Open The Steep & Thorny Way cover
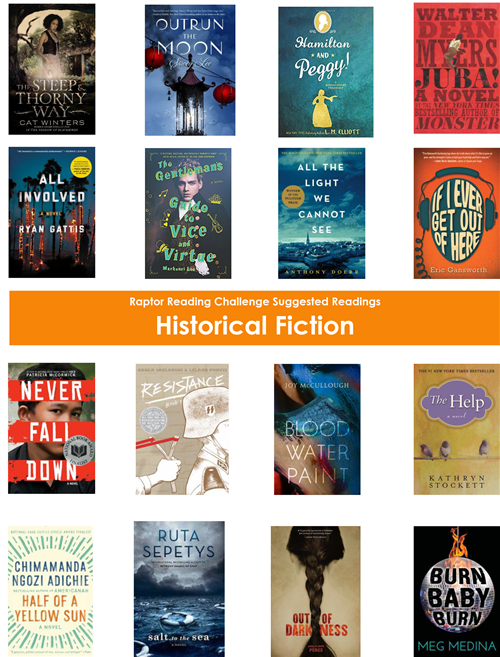 tap(52, 69)
